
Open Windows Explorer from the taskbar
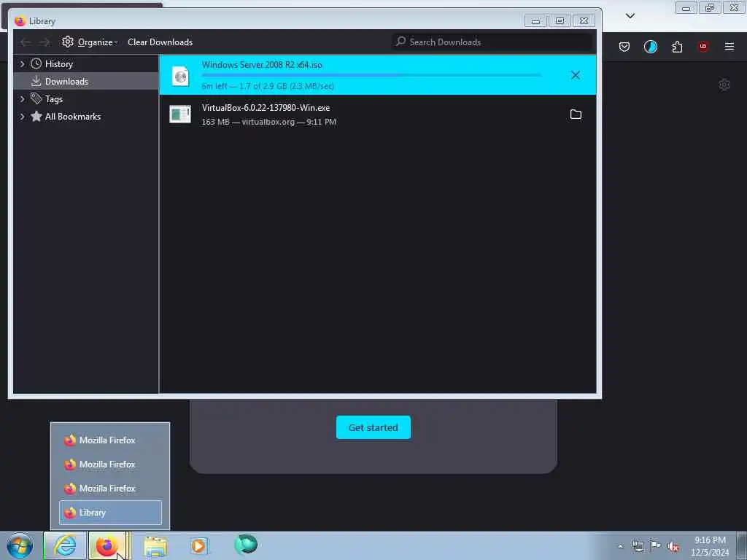155,547
